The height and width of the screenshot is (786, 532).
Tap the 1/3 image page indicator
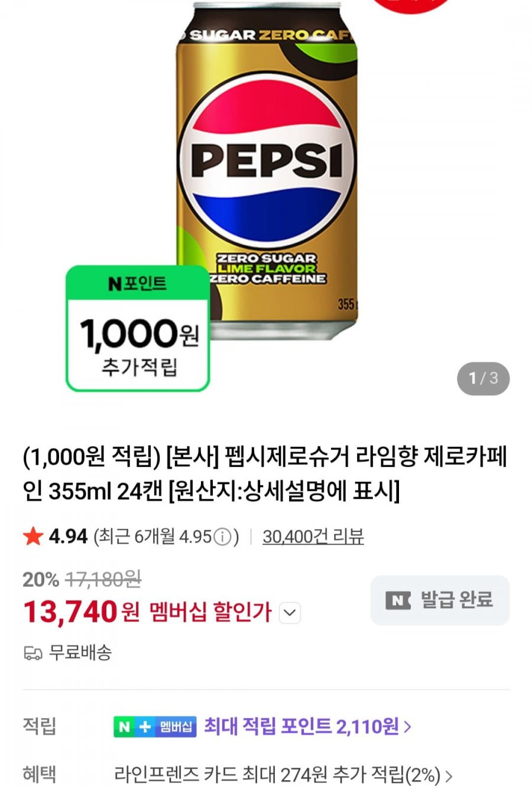(x=483, y=378)
